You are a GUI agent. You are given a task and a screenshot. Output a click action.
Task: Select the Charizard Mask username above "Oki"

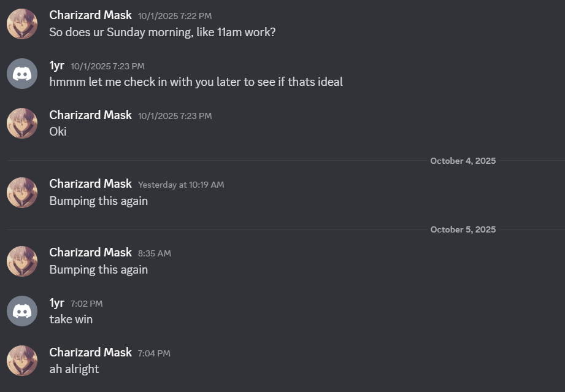90,115
